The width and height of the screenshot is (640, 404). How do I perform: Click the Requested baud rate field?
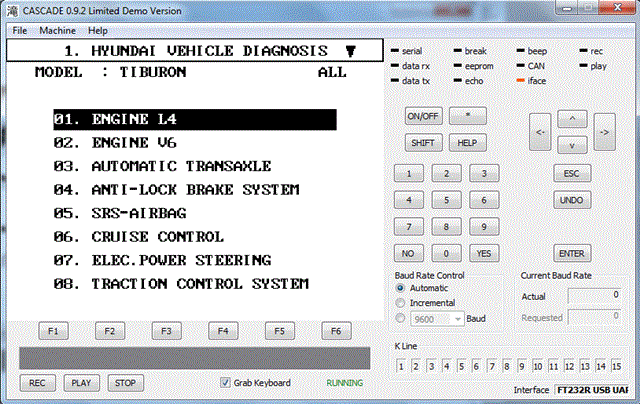click(595, 317)
